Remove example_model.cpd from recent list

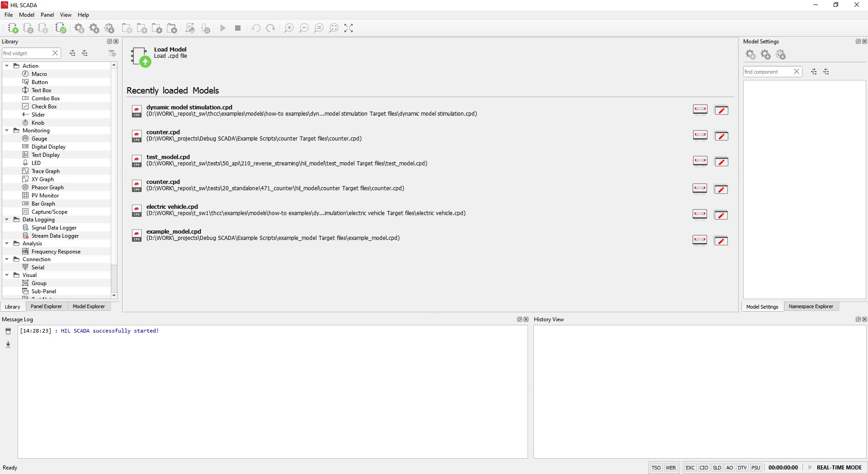pos(699,240)
